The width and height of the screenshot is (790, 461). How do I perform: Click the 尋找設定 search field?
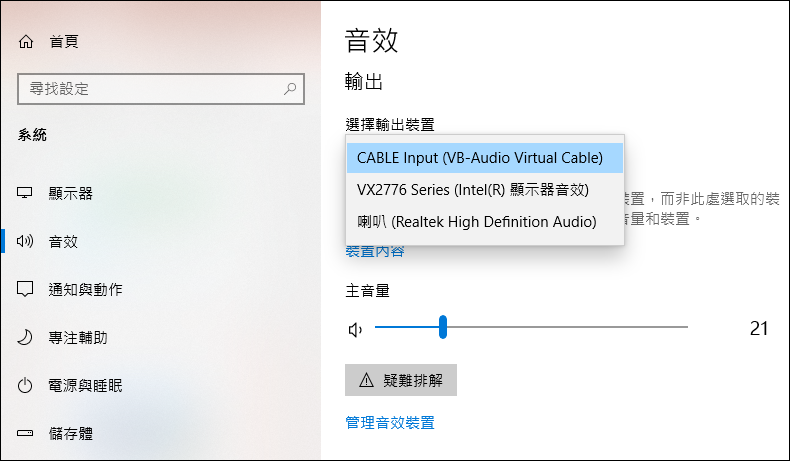(x=161, y=89)
